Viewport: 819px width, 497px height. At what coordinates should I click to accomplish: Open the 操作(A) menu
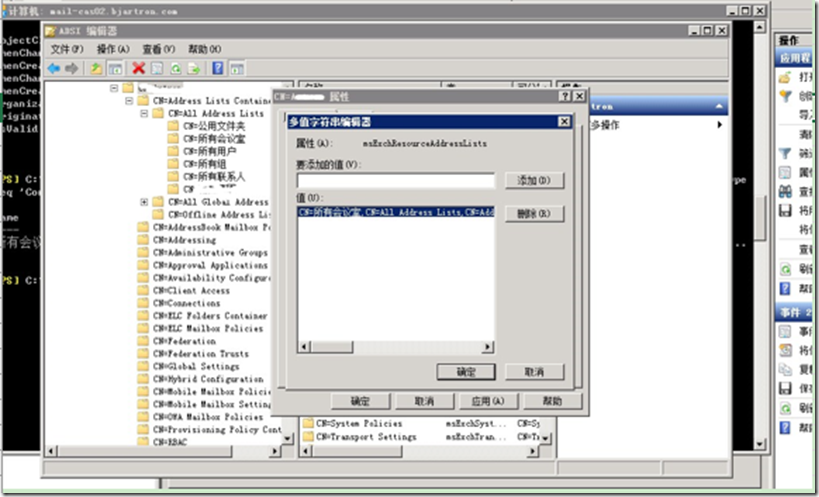click(x=113, y=50)
